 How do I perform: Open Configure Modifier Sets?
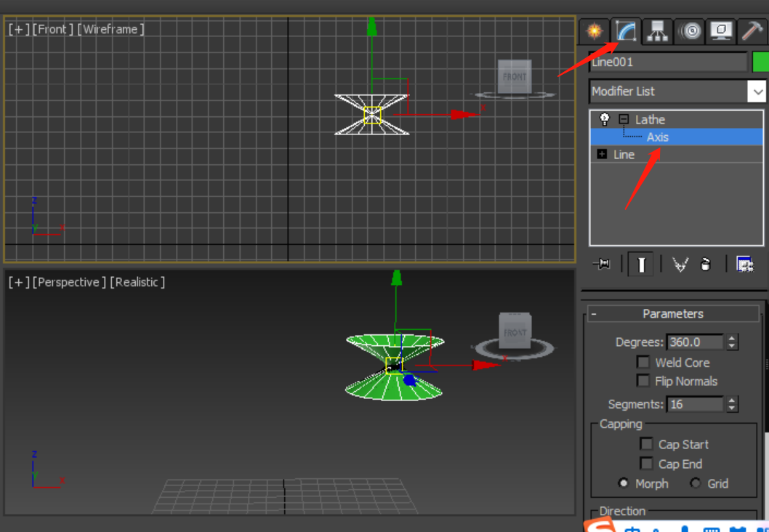tap(744, 265)
